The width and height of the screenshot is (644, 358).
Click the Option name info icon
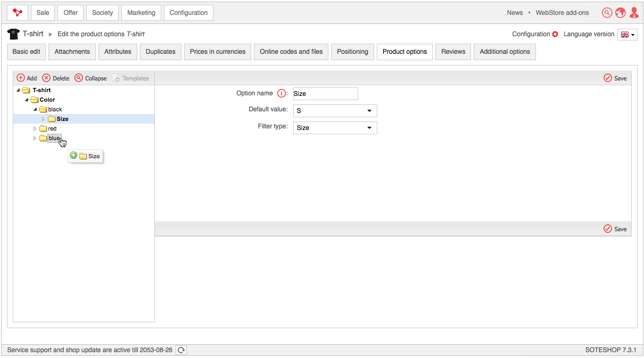coord(282,94)
